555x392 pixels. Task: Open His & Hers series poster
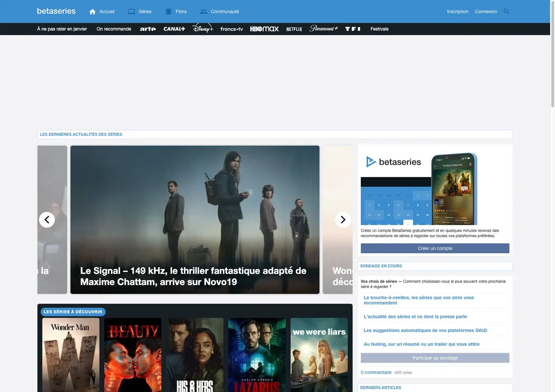[195, 355]
